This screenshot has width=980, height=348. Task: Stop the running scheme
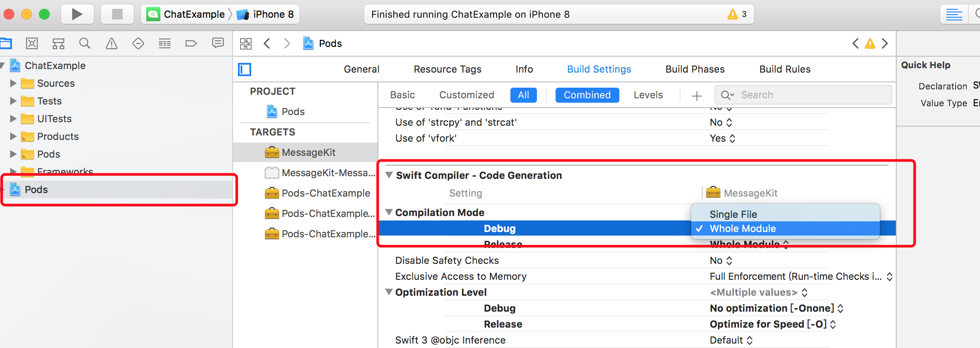[117, 14]
